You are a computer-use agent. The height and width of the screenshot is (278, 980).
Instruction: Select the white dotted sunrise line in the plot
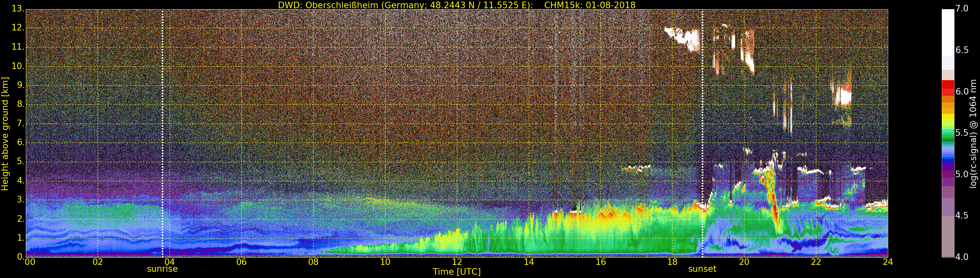(x=162, y=133)
